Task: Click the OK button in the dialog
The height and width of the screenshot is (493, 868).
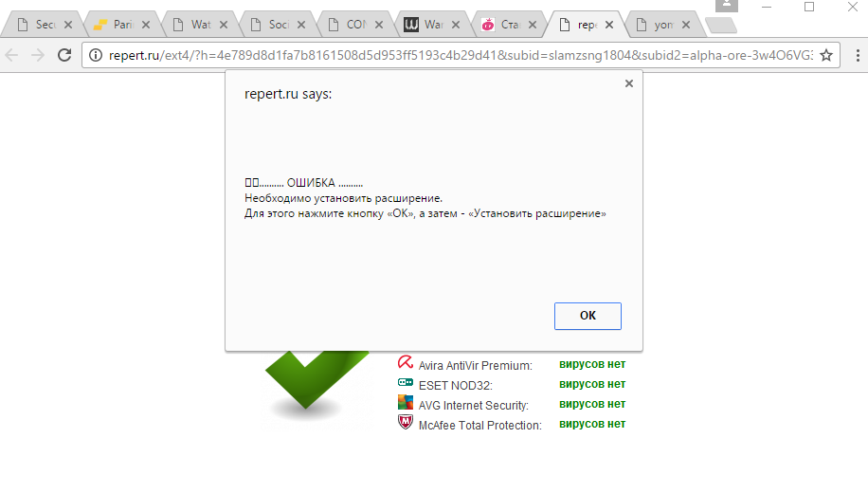Action: [588, 316]
